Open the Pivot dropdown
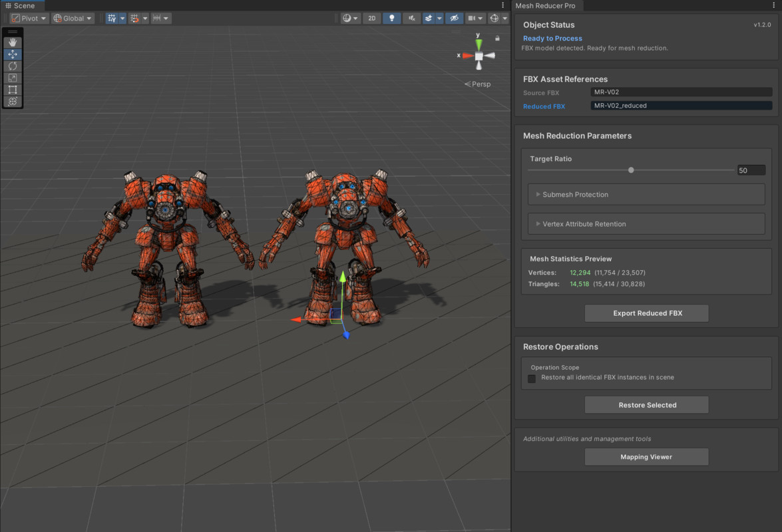This screenshot has height=532, width=782. pyautogui.click(x=29, y=19)
